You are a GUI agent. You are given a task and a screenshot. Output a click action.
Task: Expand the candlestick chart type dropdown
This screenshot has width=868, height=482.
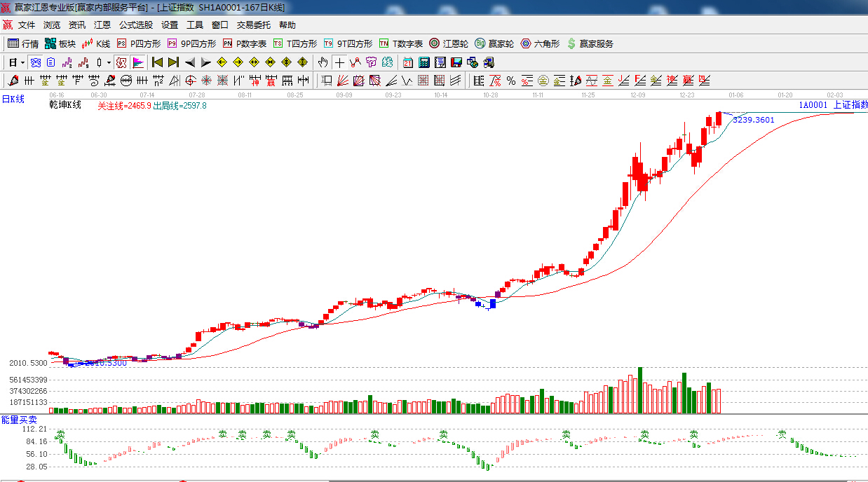point(109,62)
